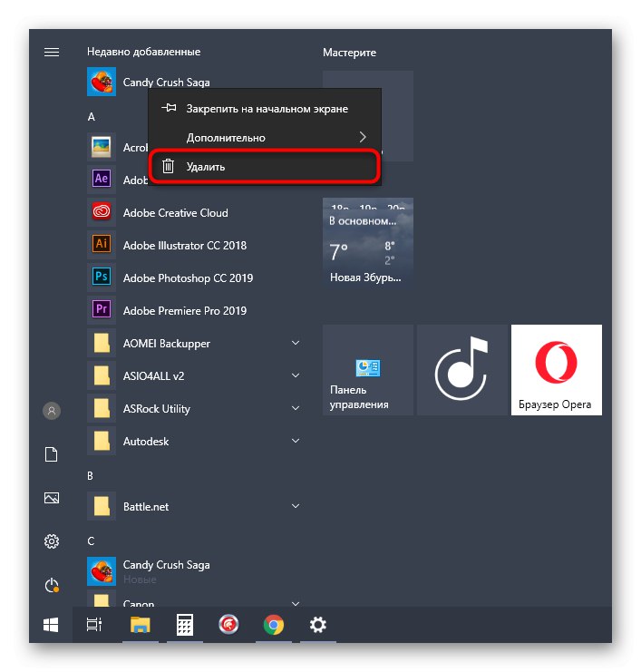The width and height of the screenshot is (641, 672).
Task: Expand the AOMEI Backupper folder chevron
Action: point(296,343)
